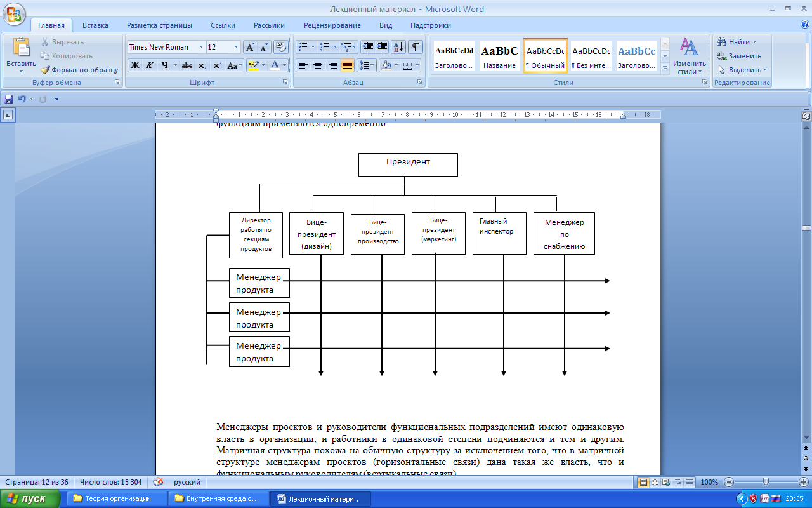812x508 pixels.
Task: Open Change Case (Аа) dropdown
Action: point(234,65)
